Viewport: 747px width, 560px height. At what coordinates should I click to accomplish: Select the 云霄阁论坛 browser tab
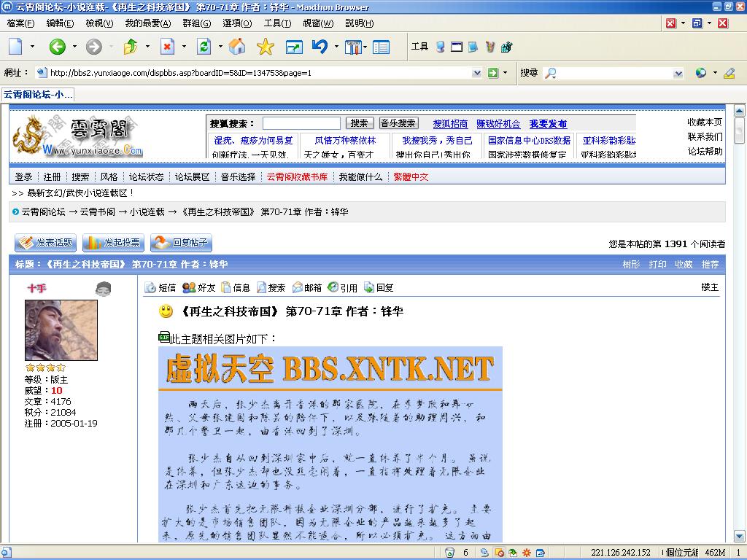[x=37, y=95]
